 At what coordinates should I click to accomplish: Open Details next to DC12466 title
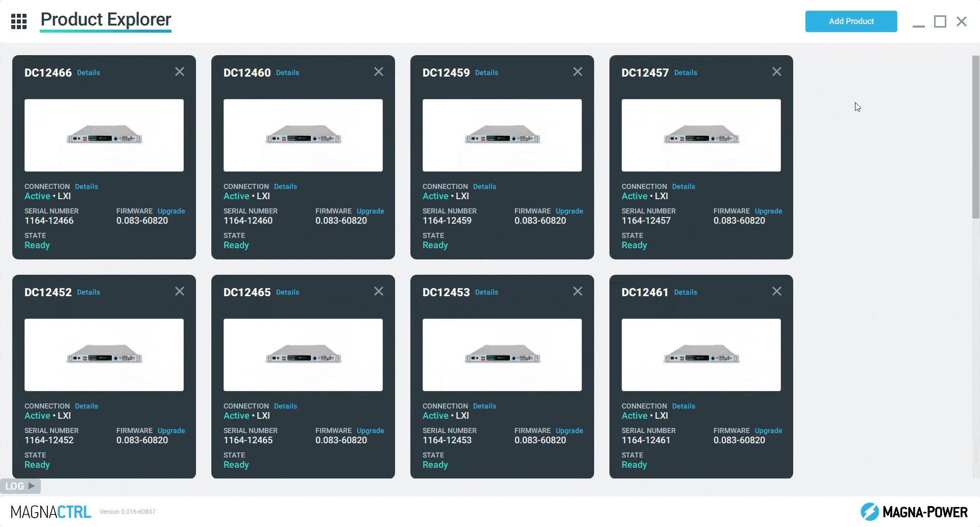(88, 73)
